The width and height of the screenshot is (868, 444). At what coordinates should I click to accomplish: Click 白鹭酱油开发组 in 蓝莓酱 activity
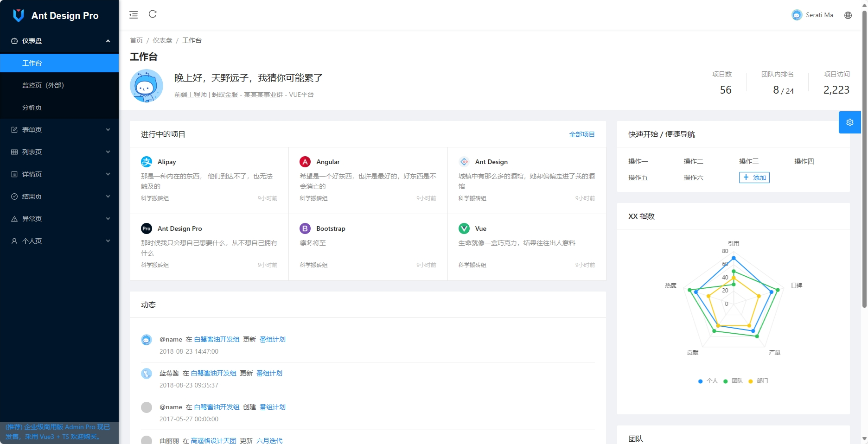click(x=213, y=373)
